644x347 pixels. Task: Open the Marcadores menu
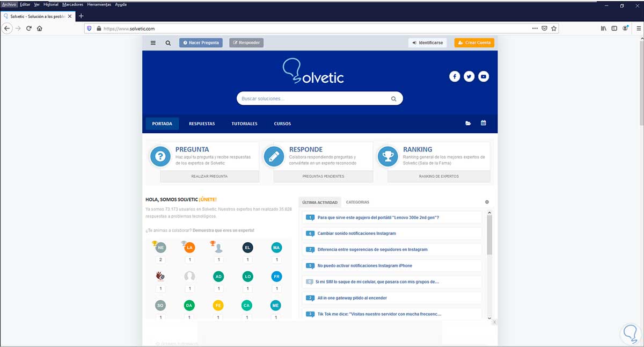point(73,4)
